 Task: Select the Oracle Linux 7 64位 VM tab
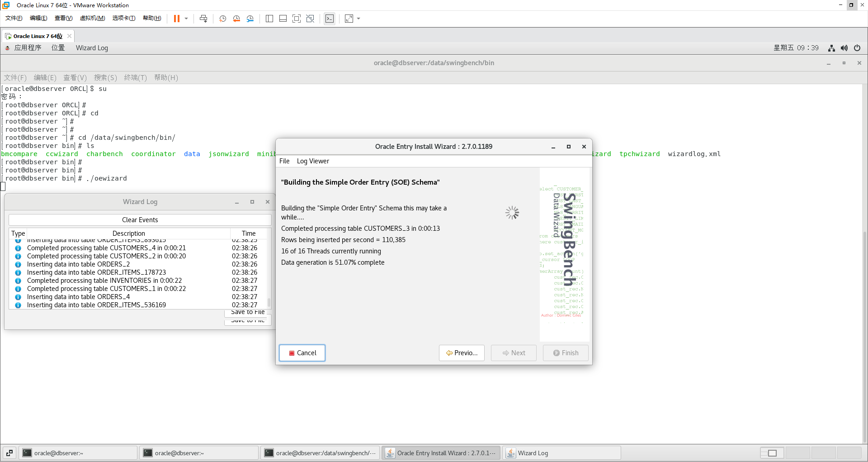tap(38, 36)
